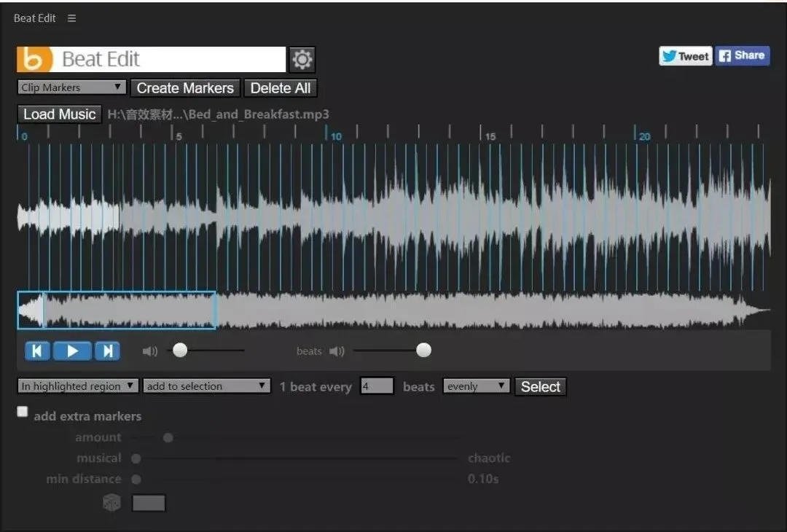Click the amount slider handle
Image resolution: width=787 pixels, height=532 pixels.
click(x=168, y=438)
